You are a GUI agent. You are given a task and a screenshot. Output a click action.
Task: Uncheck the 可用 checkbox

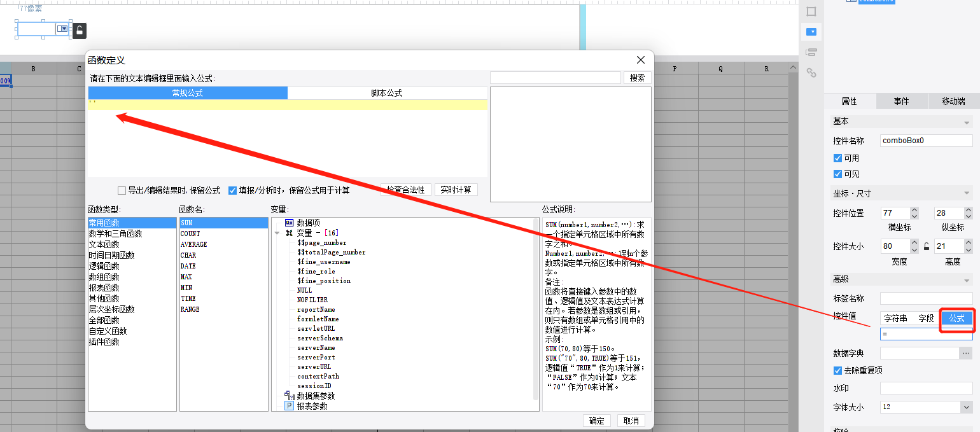pos(837,158)
